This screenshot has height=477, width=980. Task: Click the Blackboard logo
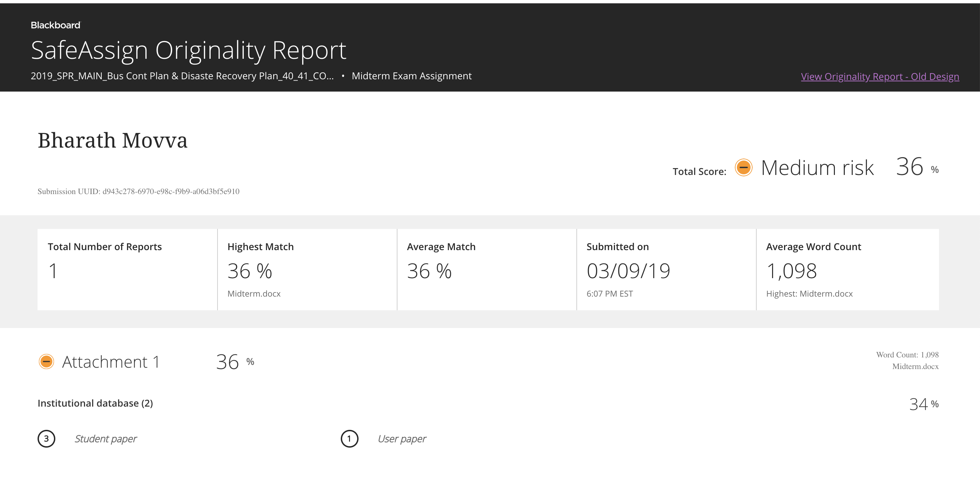[56, 25]
